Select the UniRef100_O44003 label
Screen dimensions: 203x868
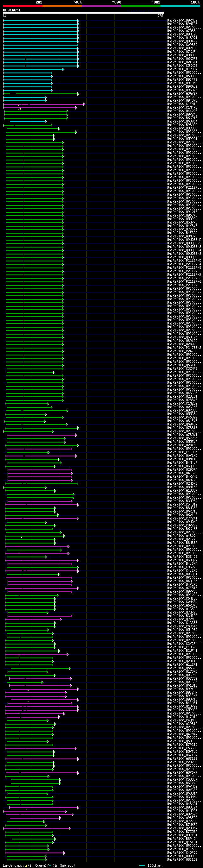(x=182, y=111)
